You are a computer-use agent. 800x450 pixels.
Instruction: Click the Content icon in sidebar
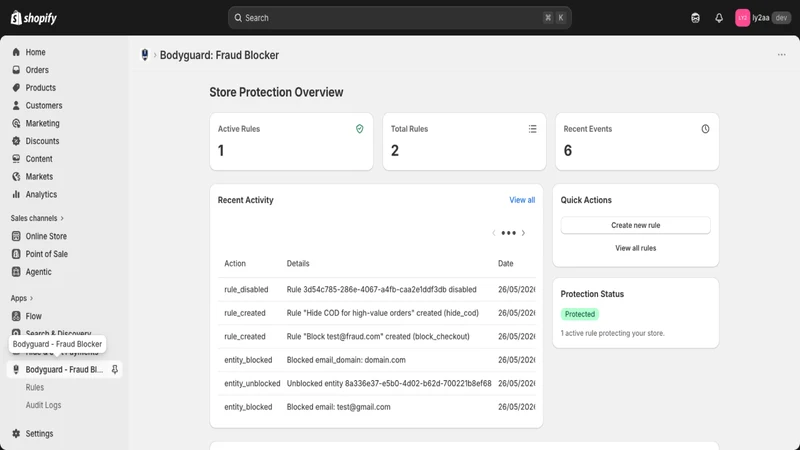click(16, 159)
